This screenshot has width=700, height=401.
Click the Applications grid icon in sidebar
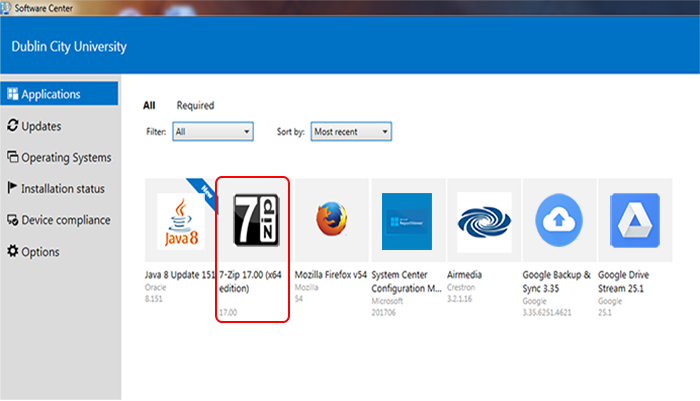pyautogui.click(x=12, y=94)
